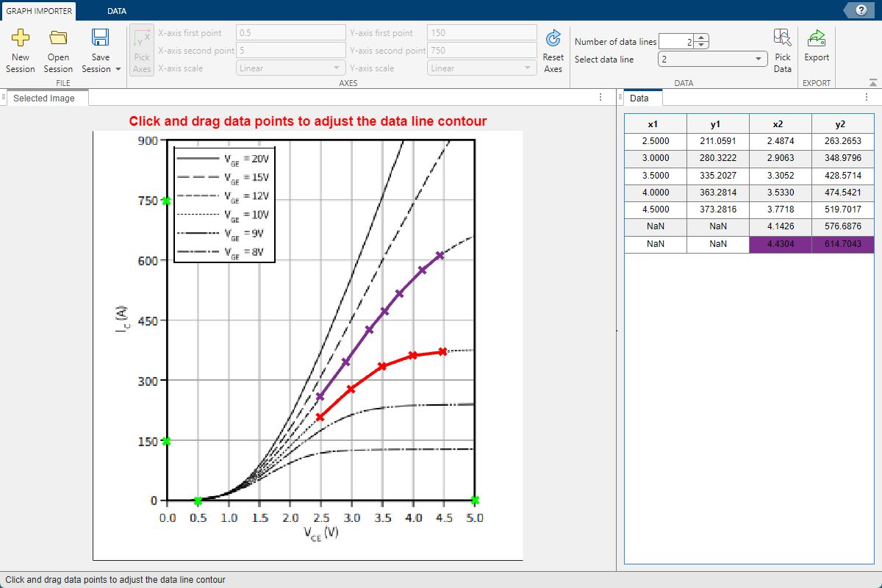Increase the number of data lines
Screen dimensions: 882x588
[x=702, y=38]
